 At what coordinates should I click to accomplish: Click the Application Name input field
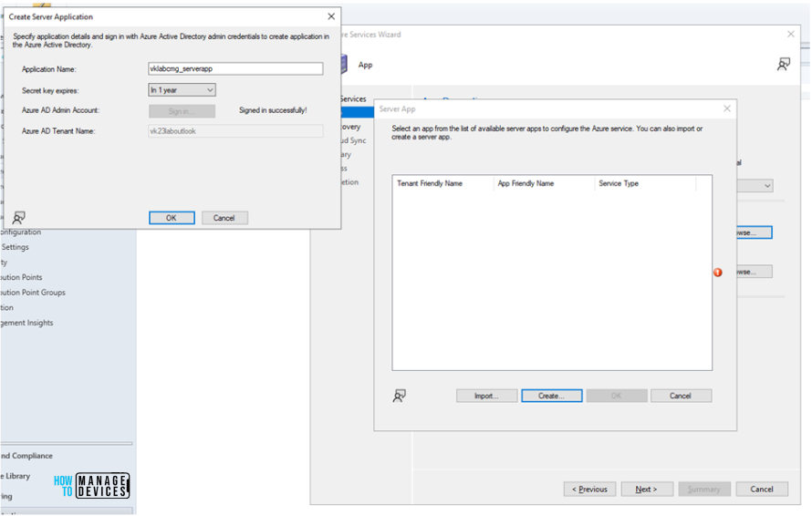tap(235, 69)
